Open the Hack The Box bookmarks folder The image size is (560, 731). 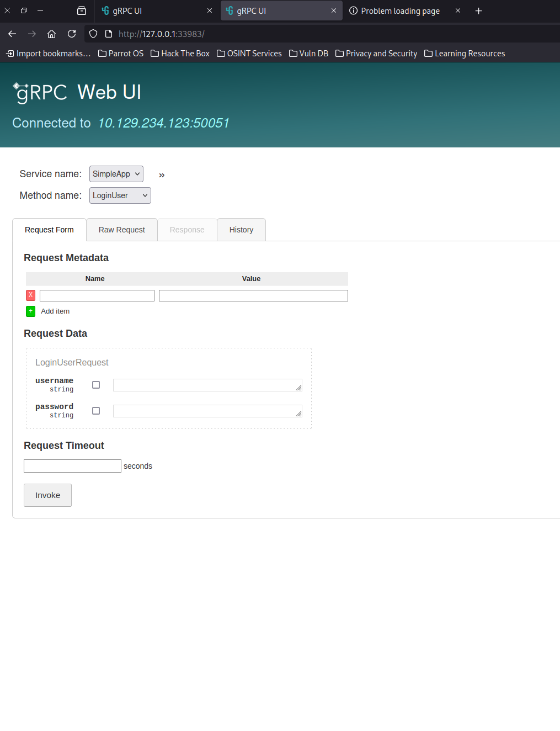point(180,54)
